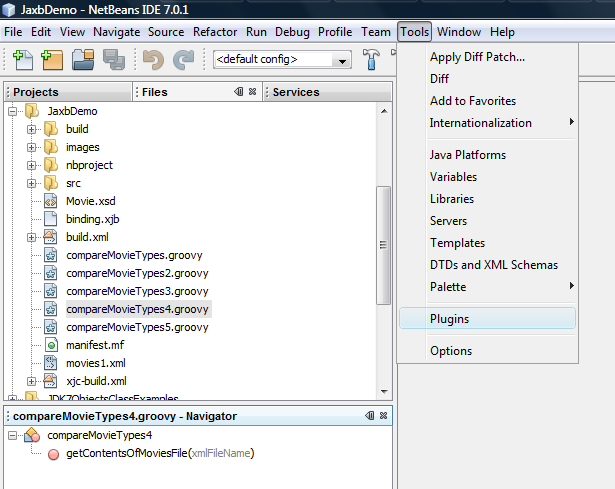The height and width of the screenshot is (489, 615).
Task: Collapse the JaxbDemo project node
Action: [13, 111]
